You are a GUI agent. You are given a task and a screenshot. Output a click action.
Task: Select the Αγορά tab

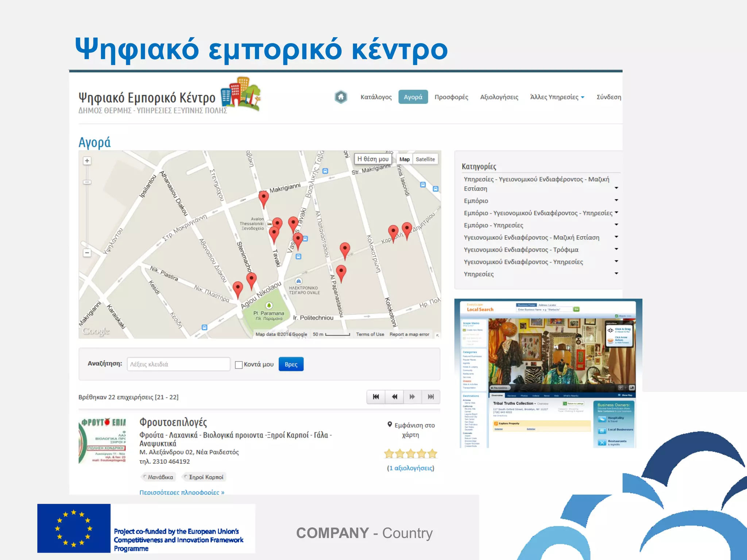[x=413, y=97]
